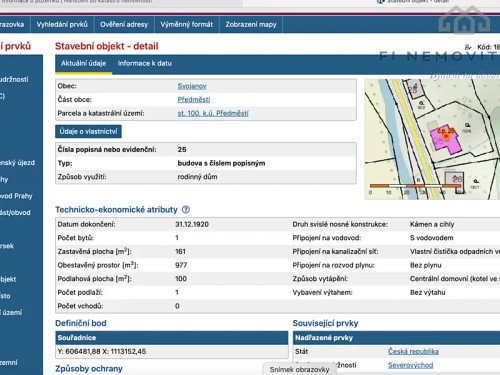The width and height of the screenshot is (500, 375).
Task: Click sidebar item ending 'ást/obvod'
Action: [x=15, y=213]
